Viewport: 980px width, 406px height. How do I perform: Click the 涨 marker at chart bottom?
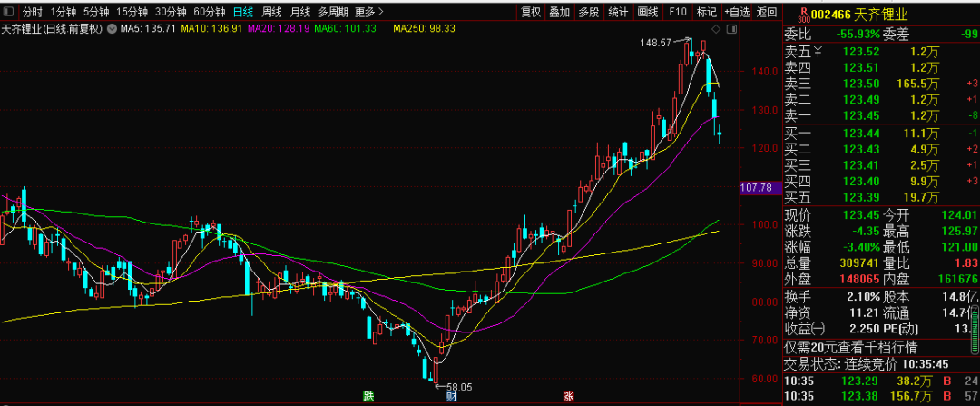point(569,396)
